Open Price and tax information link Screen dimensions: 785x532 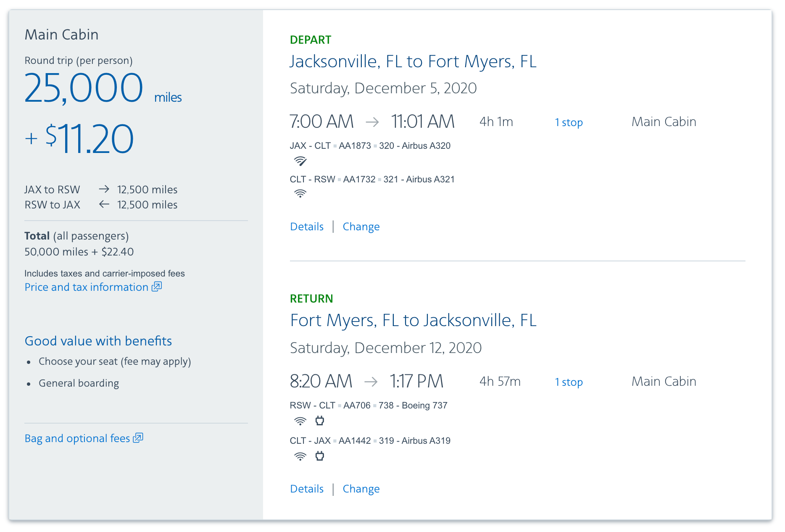pyautogui.click(x=86, y=287)
